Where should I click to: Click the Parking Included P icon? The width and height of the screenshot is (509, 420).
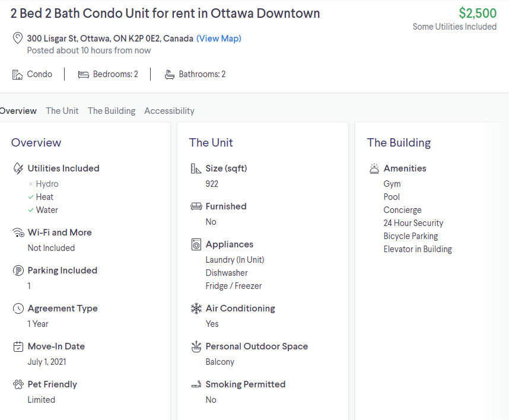pyautogui.click(x=18, y=271)
